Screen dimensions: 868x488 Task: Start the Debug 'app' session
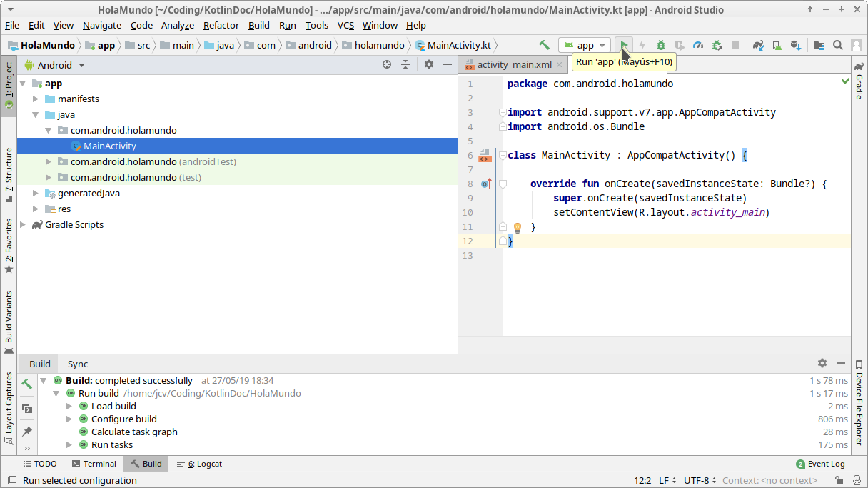coord(660,45)
